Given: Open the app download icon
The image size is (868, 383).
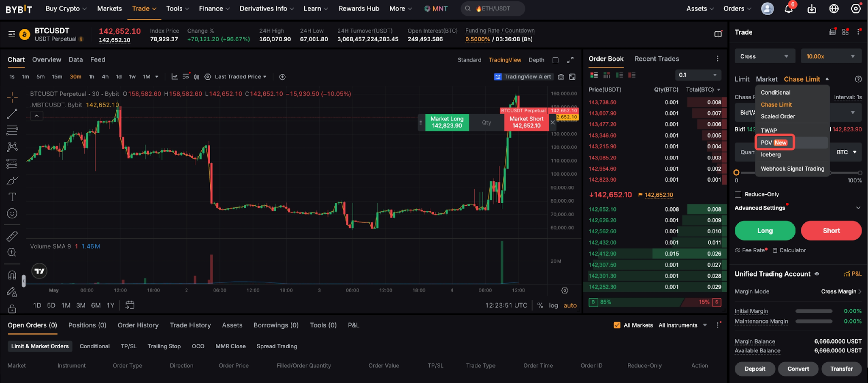Looking at the screenshot, I should [812, 8].
